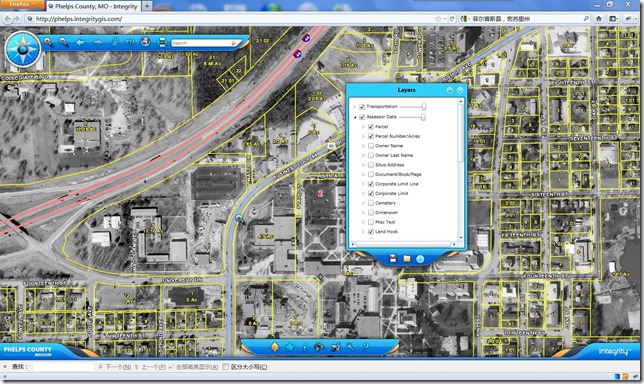
Task: Click the basemap globe icon in bottom toolbar
Action: point(319,347)
